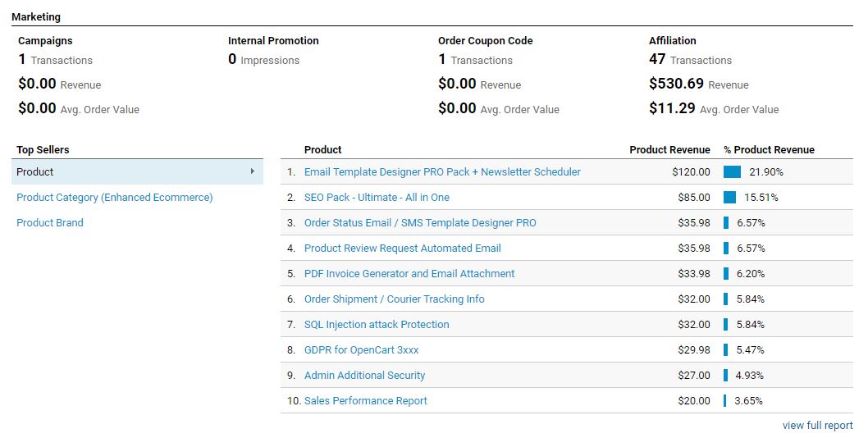Switch to Product Brand top sellers
This screenshot has width=868, height=438.
tap(50, 222)
